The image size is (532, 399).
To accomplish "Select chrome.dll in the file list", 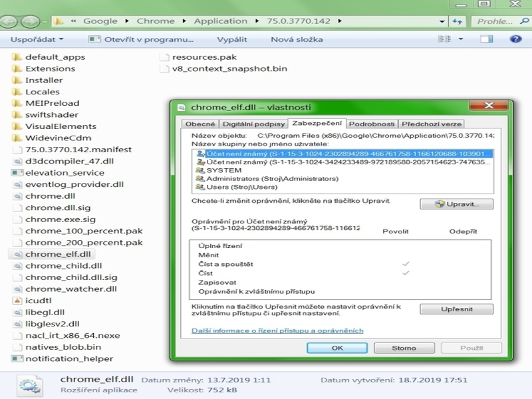I will click(x=44, y=196).
